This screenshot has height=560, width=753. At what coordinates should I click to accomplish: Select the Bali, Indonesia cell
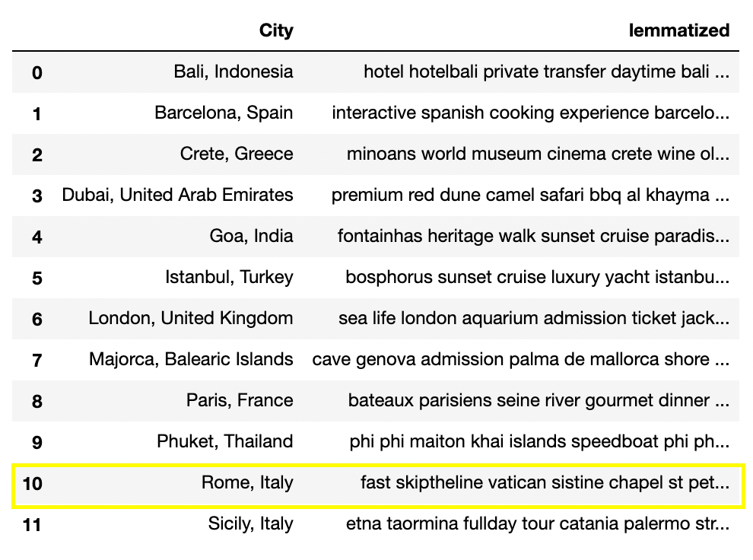[233, 72]
